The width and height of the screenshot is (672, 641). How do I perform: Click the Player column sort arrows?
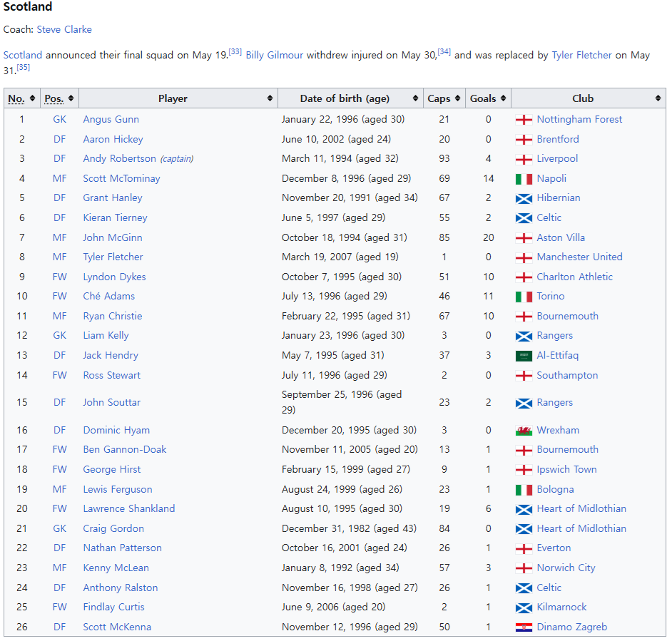point(270,98)
